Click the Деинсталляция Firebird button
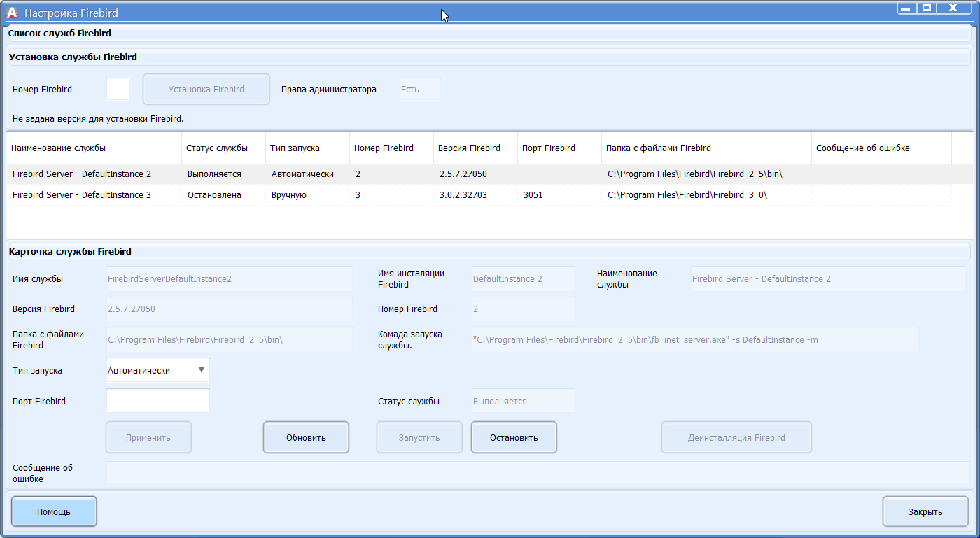 [736, 437]
